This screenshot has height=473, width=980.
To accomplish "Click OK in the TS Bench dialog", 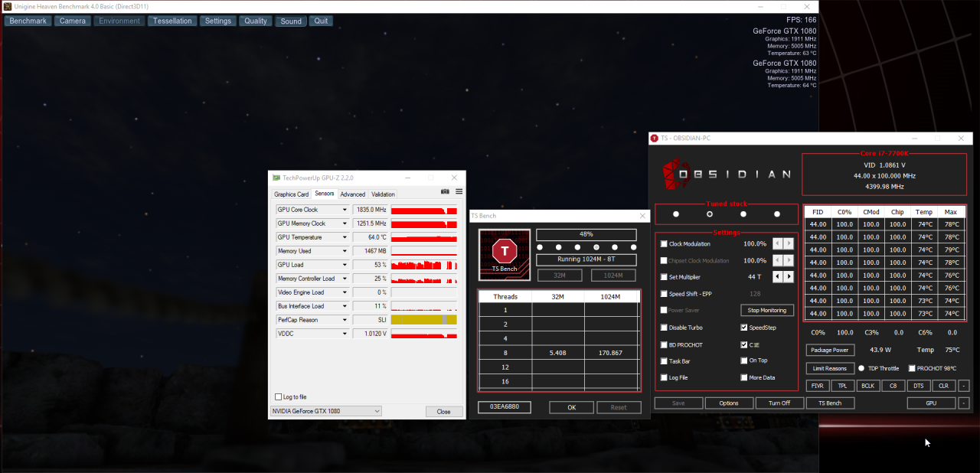I will (571, 407).
